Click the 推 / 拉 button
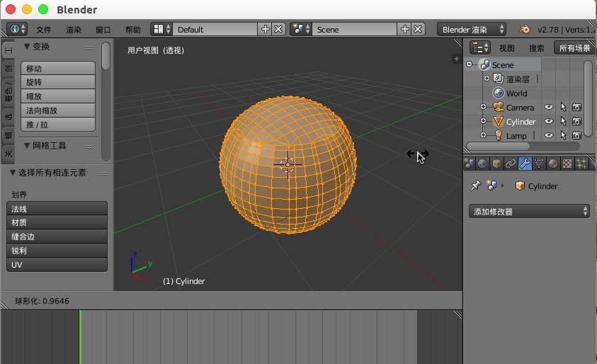The height and width of the screenshot is (364, 597). point(58,125)
